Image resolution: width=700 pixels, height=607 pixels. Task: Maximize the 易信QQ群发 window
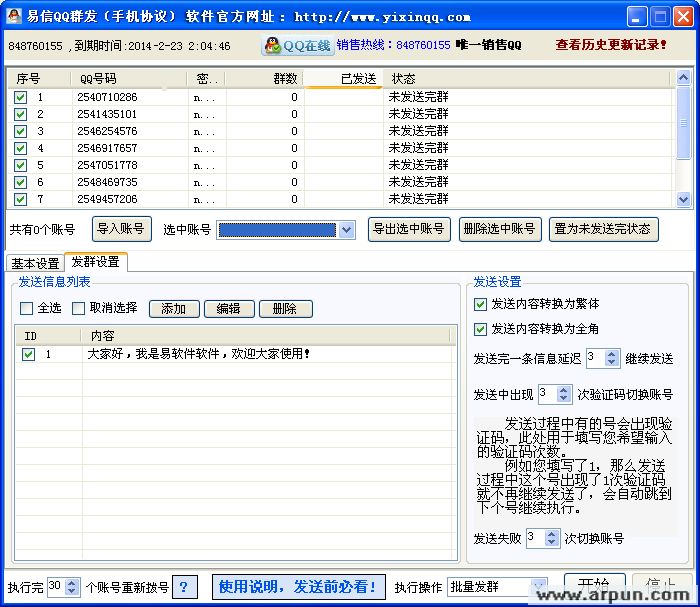coord(660,17)
